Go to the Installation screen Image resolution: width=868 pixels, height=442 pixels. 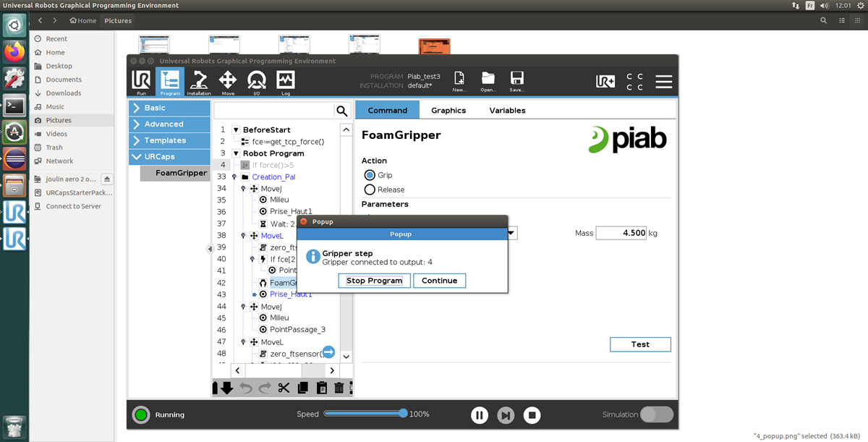(x=199, y=82)
